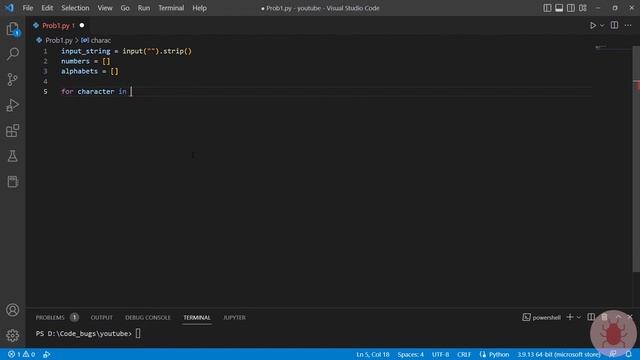Screen dimensions: 640x360
Task: Open the Extensions view
Action: click(13, 131)
